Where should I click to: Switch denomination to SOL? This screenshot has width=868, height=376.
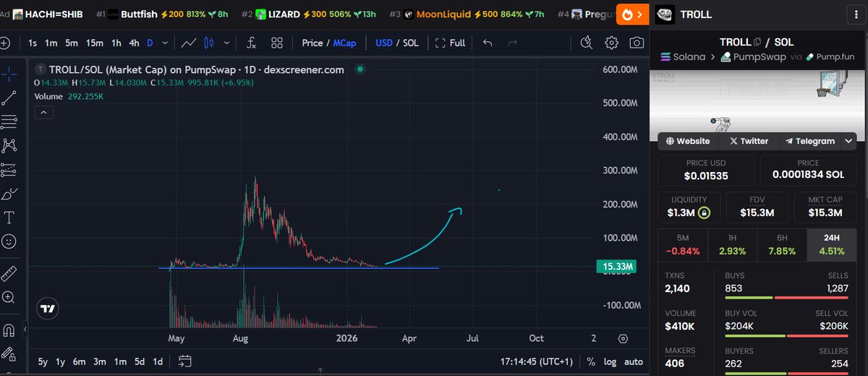[411, 43]
